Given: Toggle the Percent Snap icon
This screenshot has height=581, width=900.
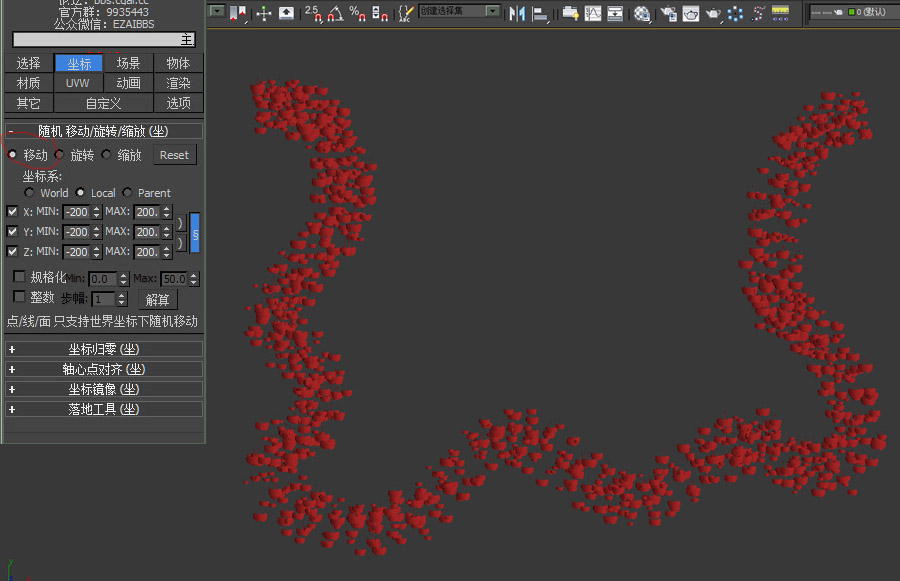Looking at the screenshot, I should coord(357,13).
